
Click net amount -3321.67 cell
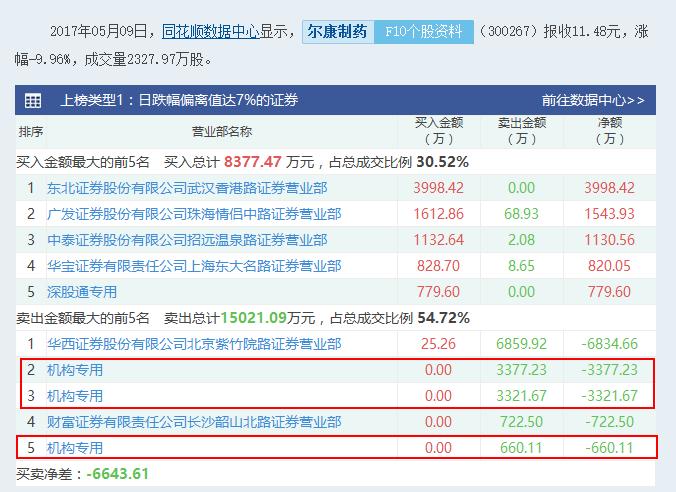(610, 396)
